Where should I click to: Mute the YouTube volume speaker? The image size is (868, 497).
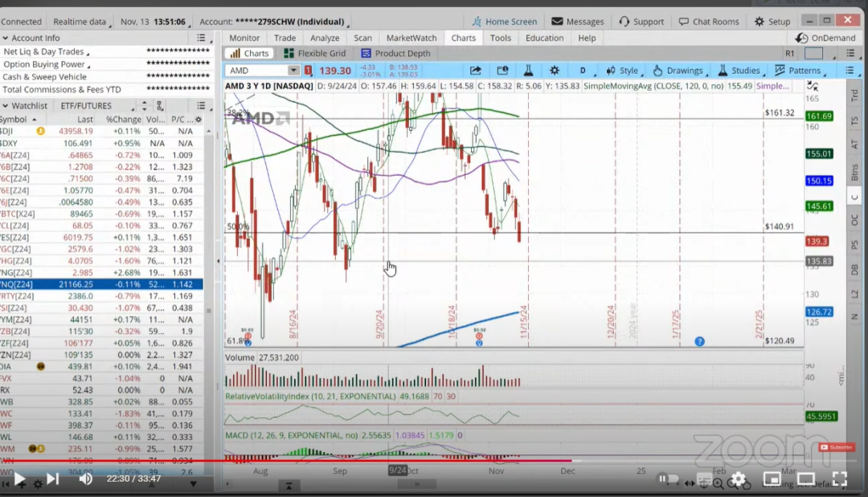pyautogui.click(x=86, y=479)
